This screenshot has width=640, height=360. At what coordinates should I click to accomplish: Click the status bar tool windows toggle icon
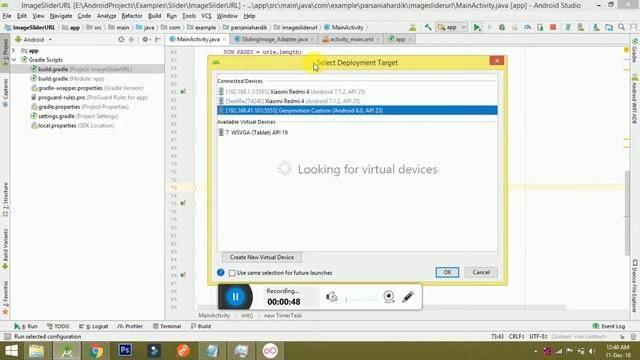coord(7,336)
